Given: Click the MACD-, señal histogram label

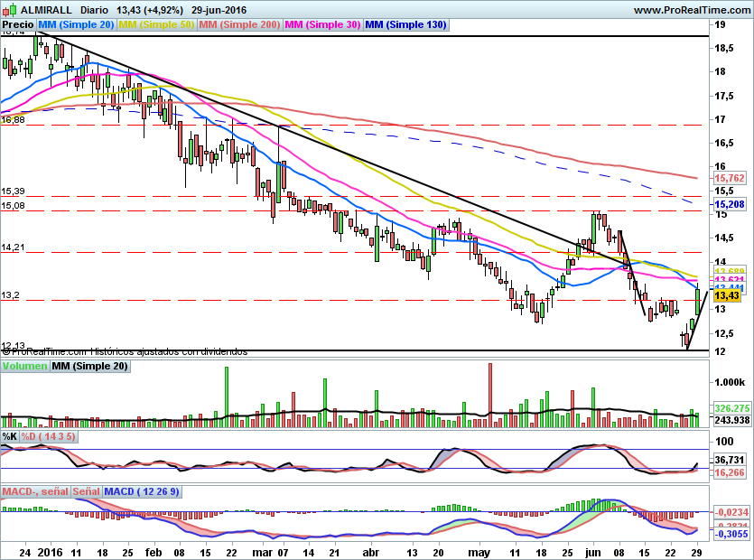Looking at the screenshot, I should tap(35, 492).
